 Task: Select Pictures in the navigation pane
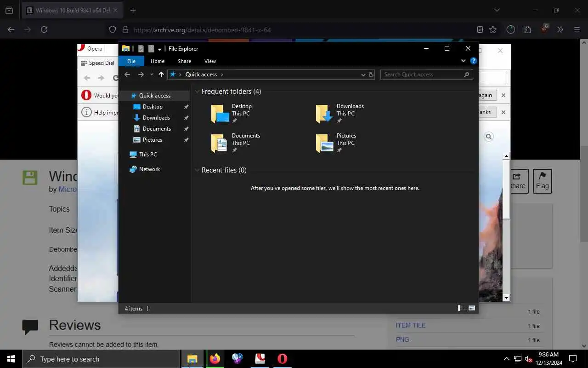coord(152,140)
